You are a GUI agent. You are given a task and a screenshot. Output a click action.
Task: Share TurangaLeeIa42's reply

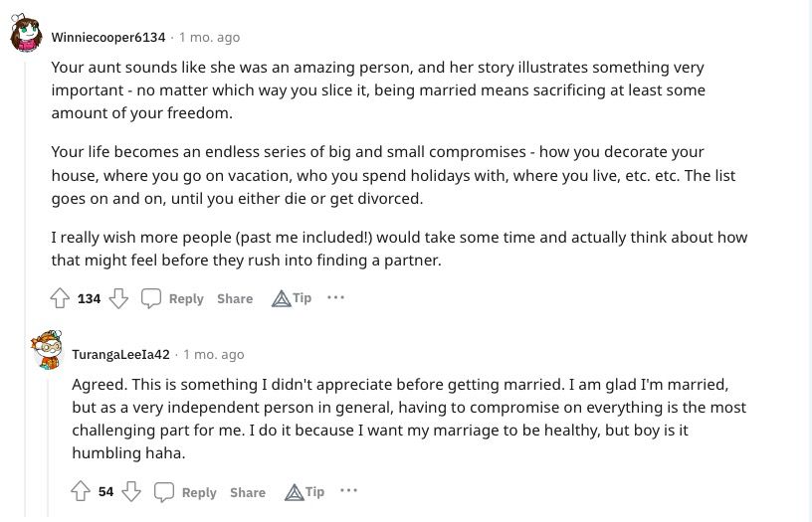(x=248, y=492)
